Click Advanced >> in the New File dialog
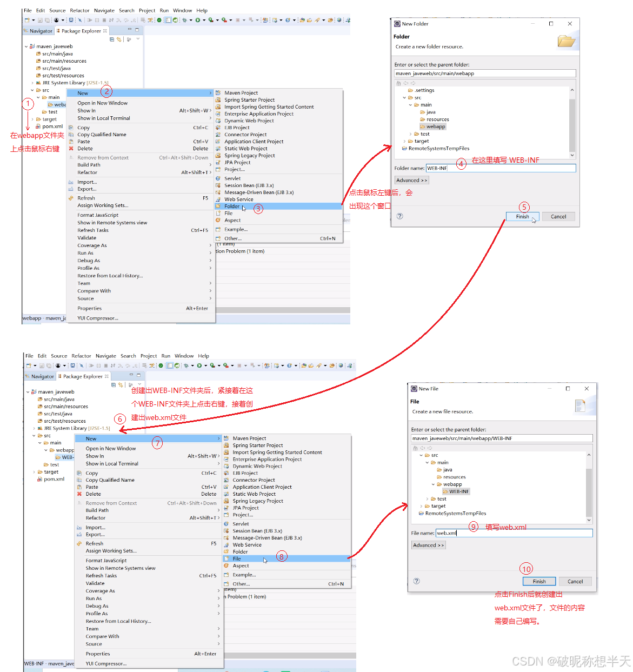The width and height of the screenshot is (633, 672). (428, 545)
